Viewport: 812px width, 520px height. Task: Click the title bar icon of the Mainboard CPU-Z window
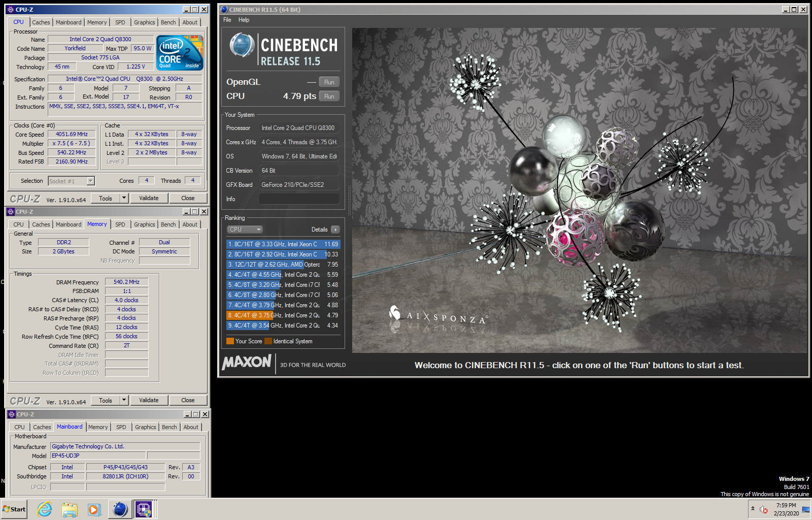pos(12,414)
